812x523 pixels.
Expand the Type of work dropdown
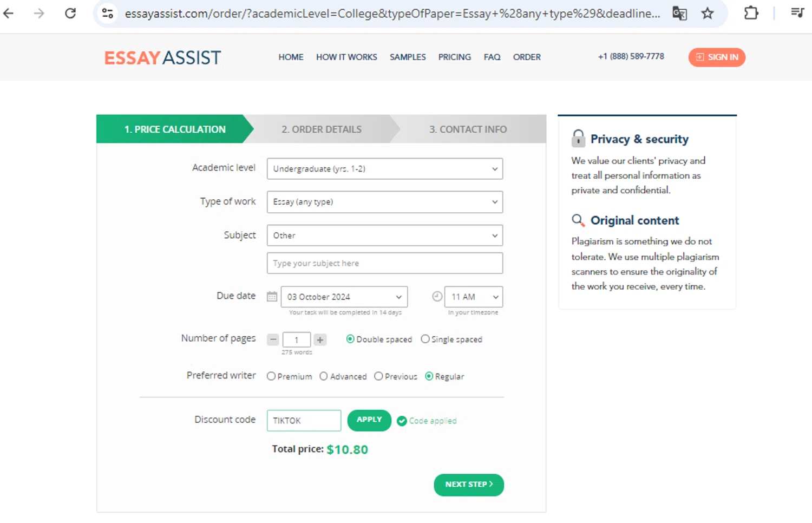click(x=384, y=202)
